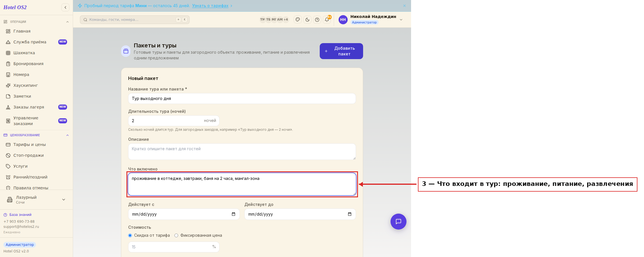Open Бронирования section
644x257 pixels.
click(36, 64)
